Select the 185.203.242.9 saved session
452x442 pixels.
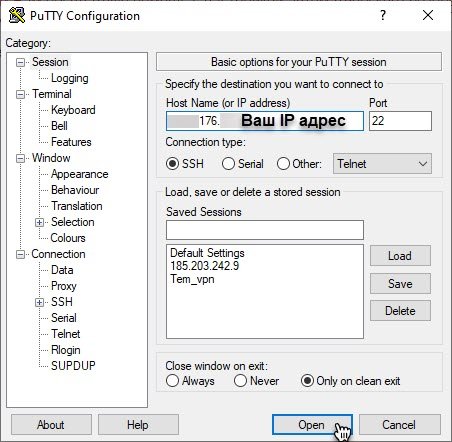click(205, 266)
